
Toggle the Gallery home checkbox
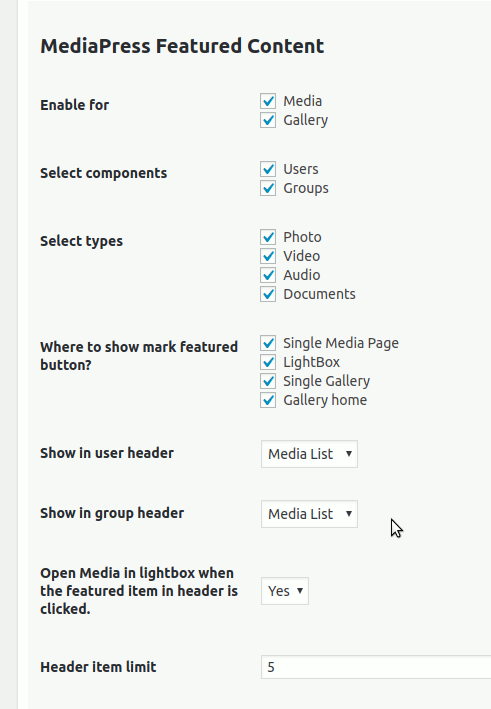click(268, 400)
